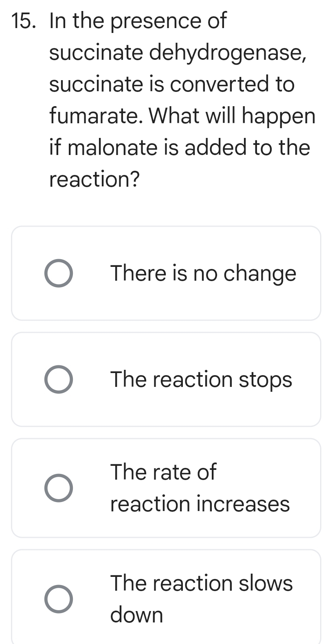Pick the "rate of reaction increases" radio button
This screenshot has height=644, width=325.
pyautogui.click(x=59, y=488)
